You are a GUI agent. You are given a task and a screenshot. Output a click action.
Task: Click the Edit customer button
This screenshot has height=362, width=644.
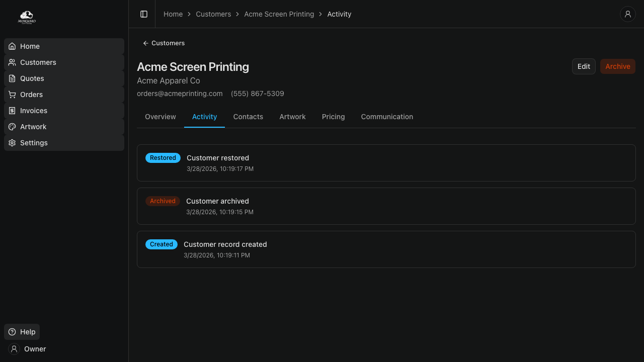[x=584, y=66]
